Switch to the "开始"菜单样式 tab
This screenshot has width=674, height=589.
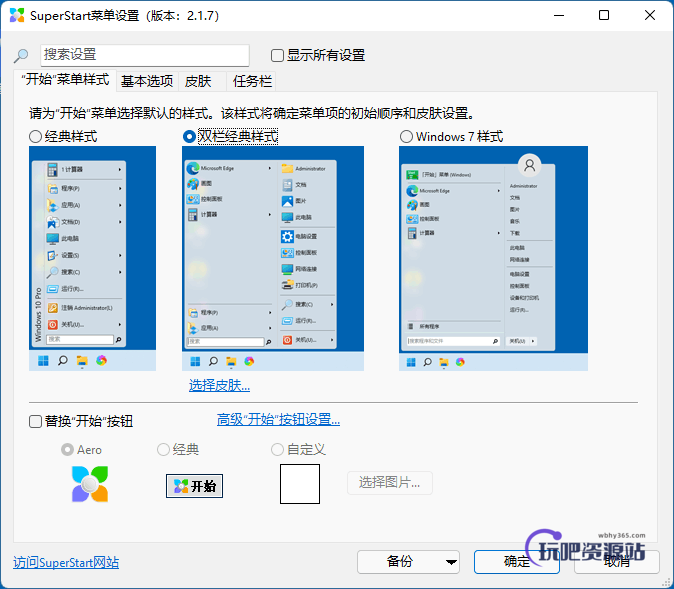coord(65,80)
